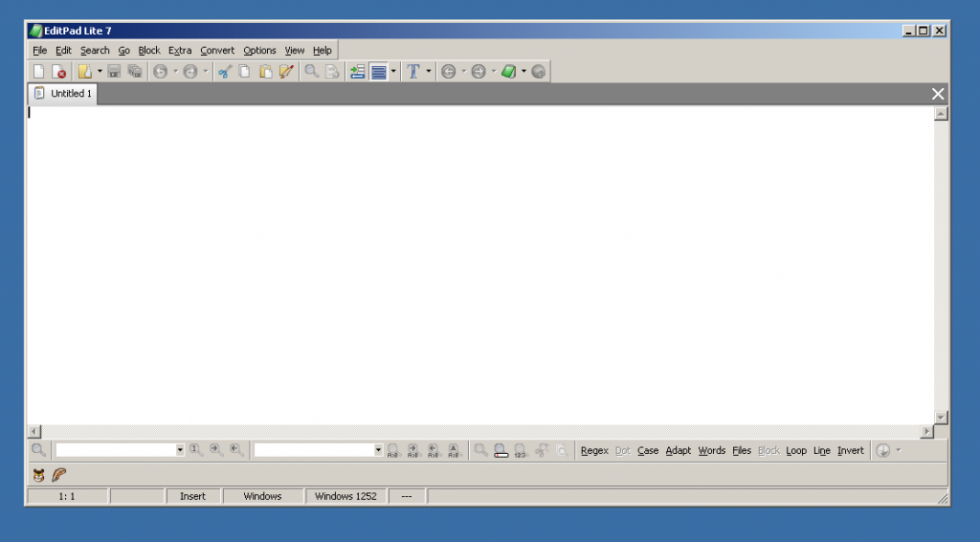Viewport: 980px width, 542px height.
Task: Expand the word wrap dropdown arrow
Action: 393,71
